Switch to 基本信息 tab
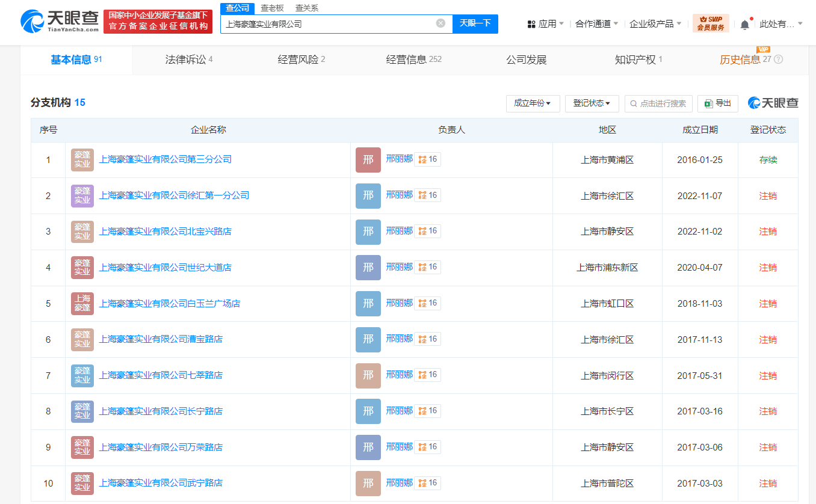 click(x=76, y=60)
